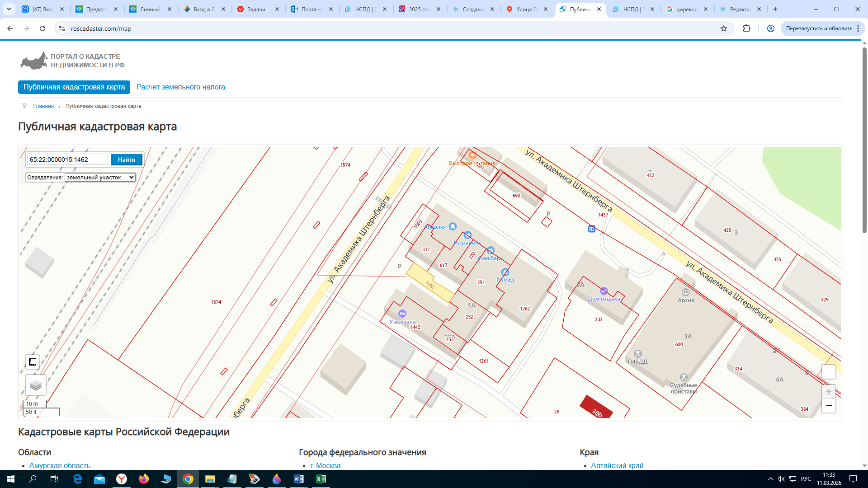Click the Найти search button
Screen dimensions: 868x488
point(127,160)
